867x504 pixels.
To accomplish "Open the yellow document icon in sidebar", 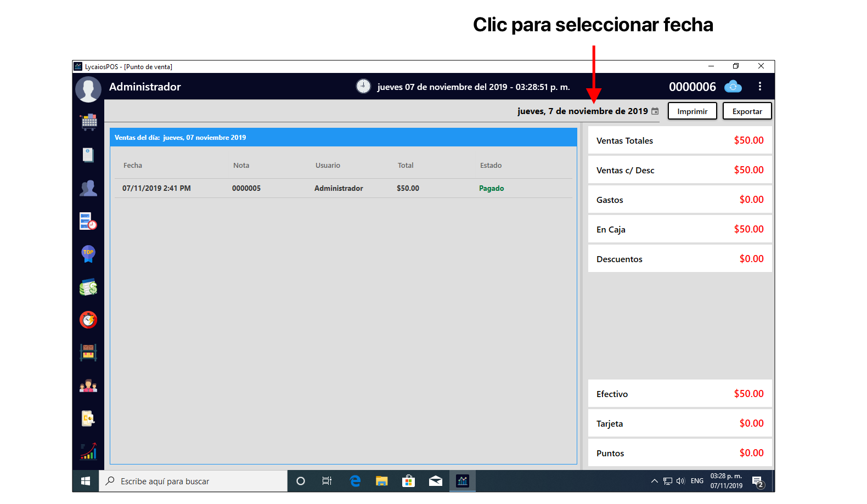I will click(x=88, y=418).
